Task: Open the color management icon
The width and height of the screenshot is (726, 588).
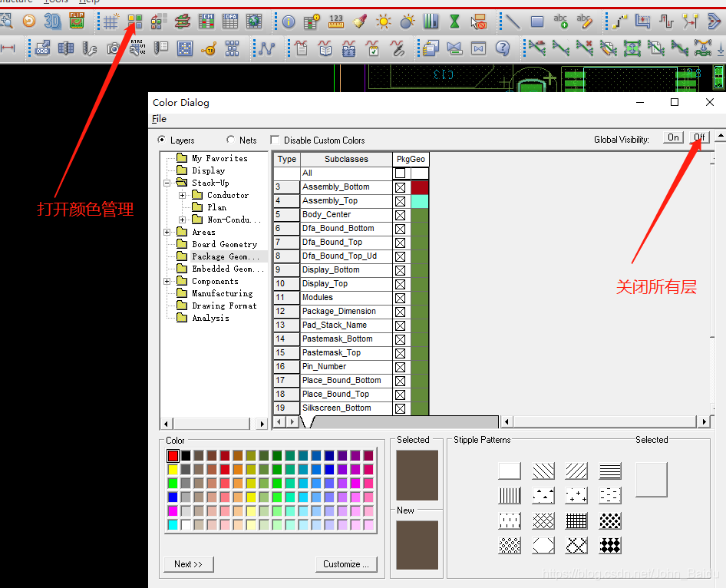Action: point(135,21)
